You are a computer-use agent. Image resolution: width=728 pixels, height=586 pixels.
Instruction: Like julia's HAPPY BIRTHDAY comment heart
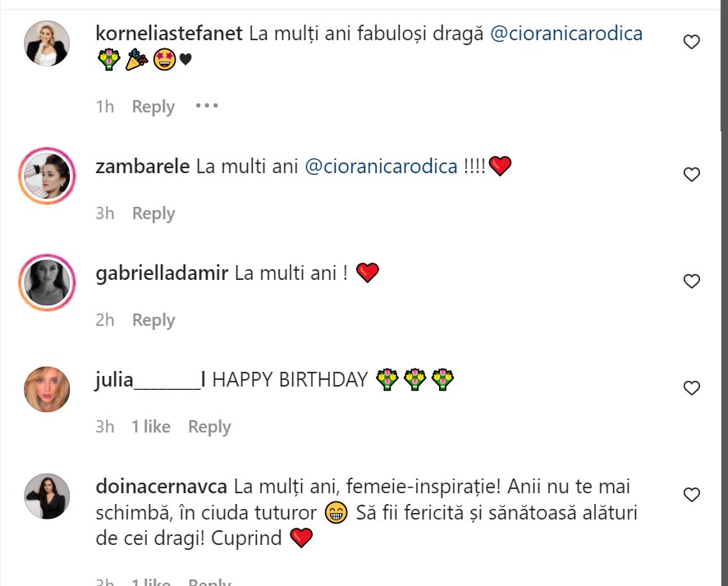(691, 388)
